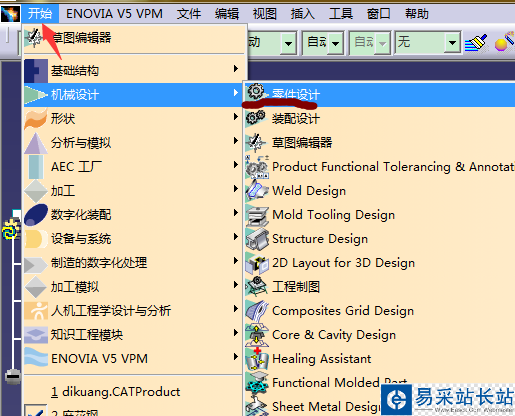
Task: Select the Weld Design entry
Action: coord(379,191)
